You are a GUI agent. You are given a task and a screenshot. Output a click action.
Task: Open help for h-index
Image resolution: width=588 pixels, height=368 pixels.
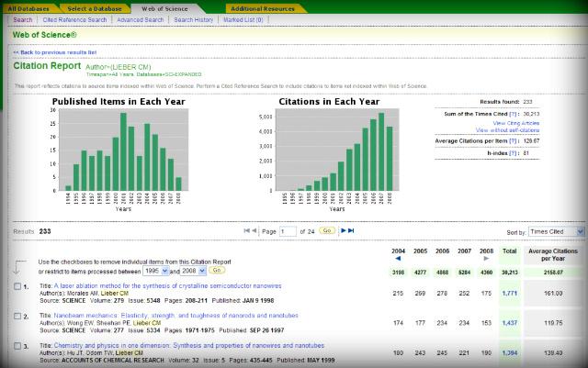coord(513,153)
